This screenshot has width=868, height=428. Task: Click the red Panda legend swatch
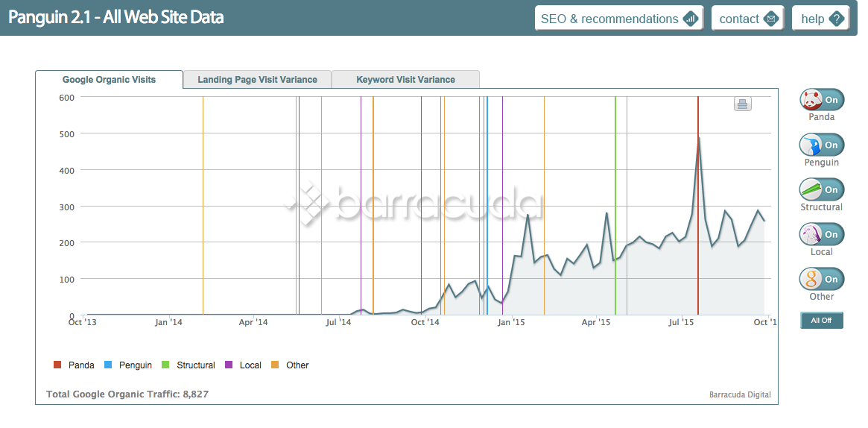click(57, 365)
